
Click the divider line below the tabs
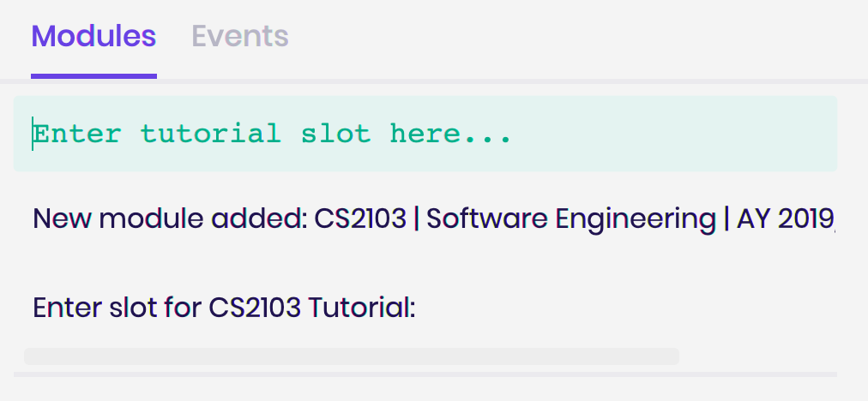[x=434, y=81]
